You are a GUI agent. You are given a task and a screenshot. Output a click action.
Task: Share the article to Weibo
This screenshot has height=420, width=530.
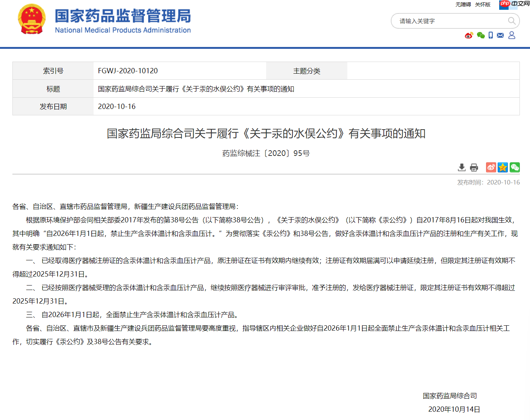coord(491,167)
